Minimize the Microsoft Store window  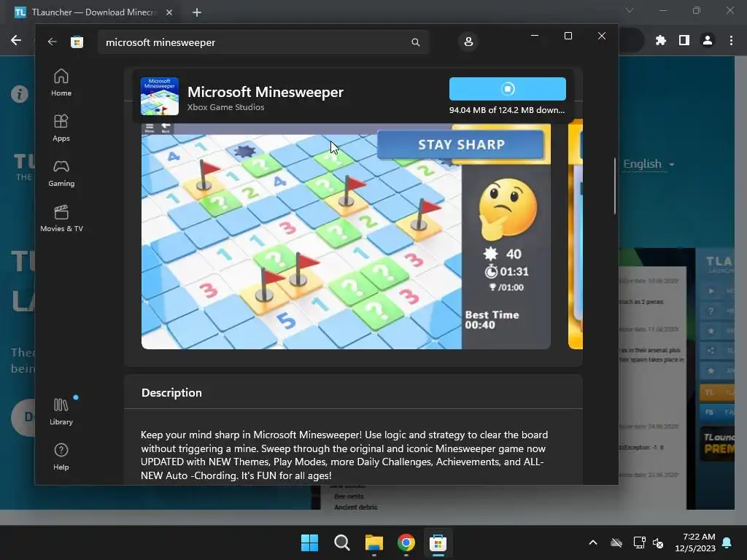(x=535, y=36)
